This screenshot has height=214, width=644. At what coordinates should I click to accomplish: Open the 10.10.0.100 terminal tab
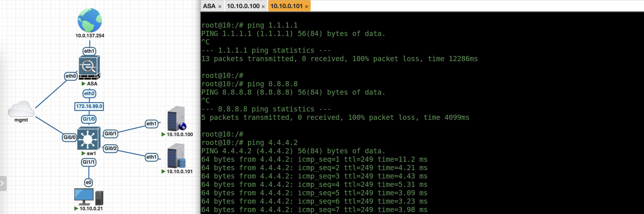243,6
